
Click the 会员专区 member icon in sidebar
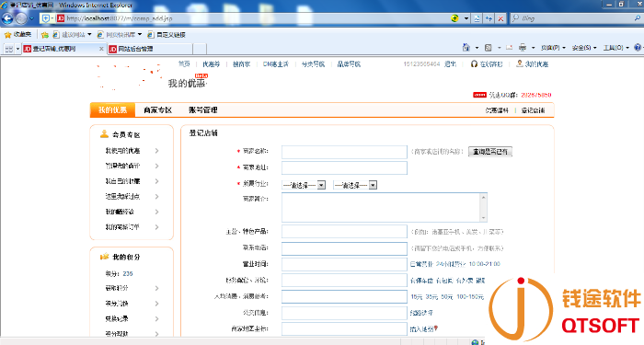click(x=104, y=134)
